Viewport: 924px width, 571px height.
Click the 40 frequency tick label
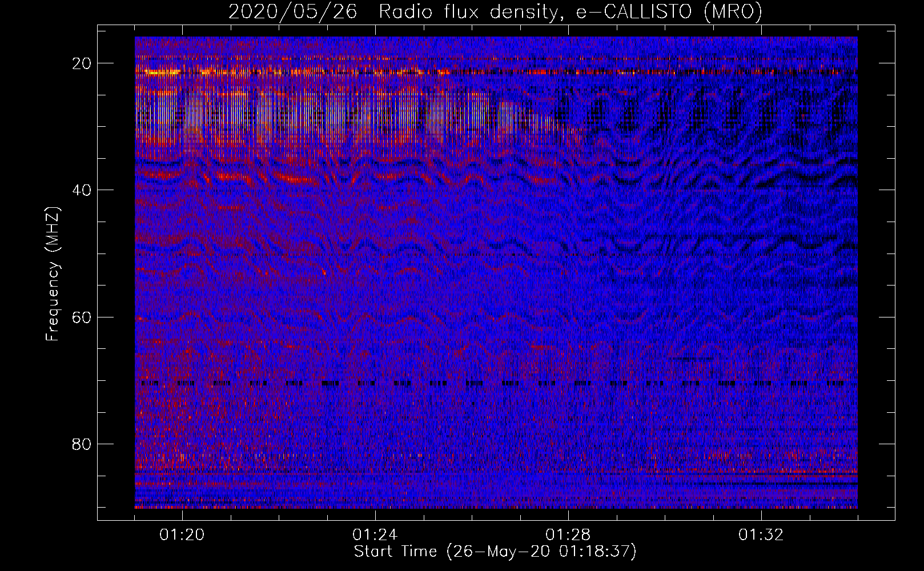click(x=82, y=190)
